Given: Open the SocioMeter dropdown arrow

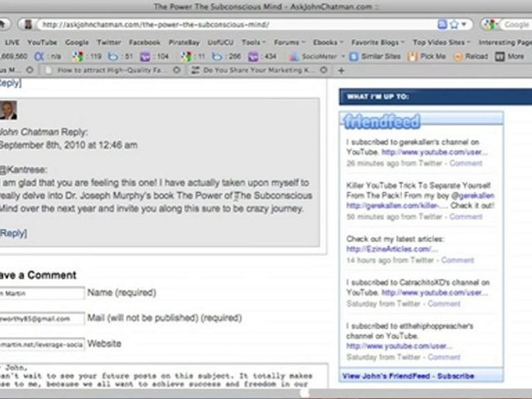Looking at the screenshot, I should point(343,57).
